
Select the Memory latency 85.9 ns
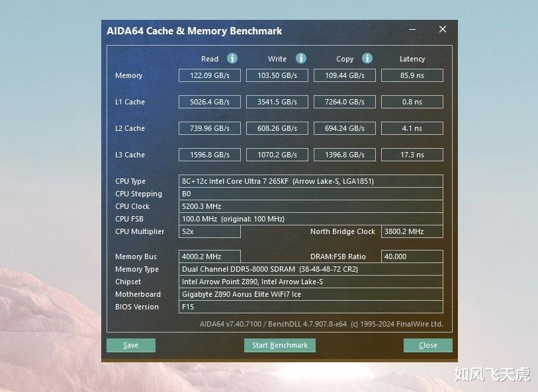click(x=412, y=75)
